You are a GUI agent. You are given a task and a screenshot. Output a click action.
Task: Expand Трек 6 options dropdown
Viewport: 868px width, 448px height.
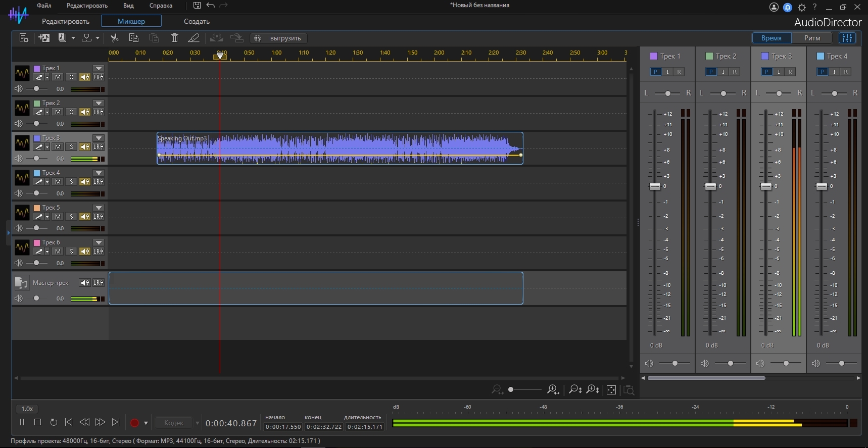(99, 242)
